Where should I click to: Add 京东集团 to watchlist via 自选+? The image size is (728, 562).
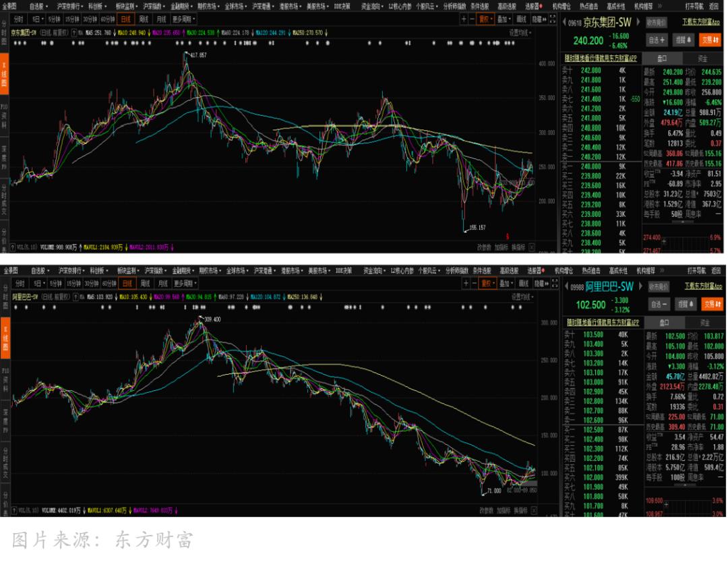[656, 40]
